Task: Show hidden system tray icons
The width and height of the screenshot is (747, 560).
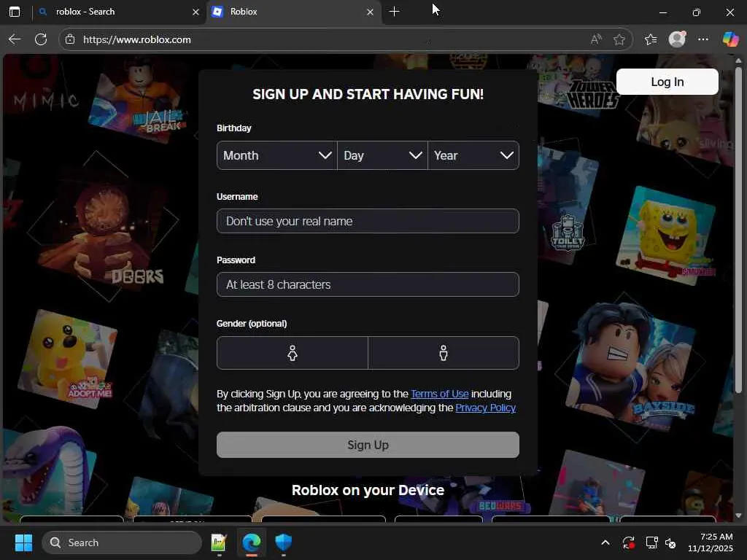Action: coord(605,542)
